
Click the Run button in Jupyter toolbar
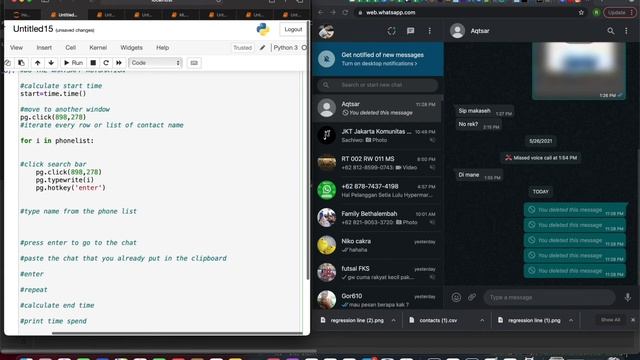(73, 63)
